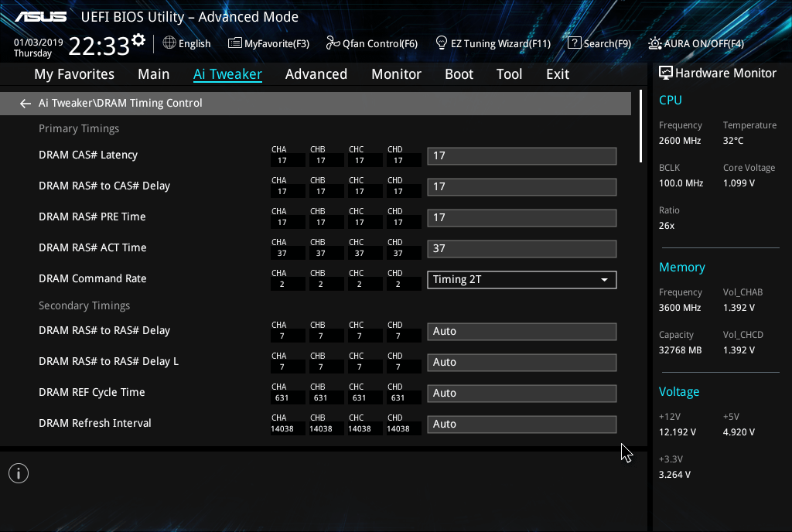This screenshot has height=532, width=792.
Task: Click the 4.920 V reading
Action: click(739, 432)
